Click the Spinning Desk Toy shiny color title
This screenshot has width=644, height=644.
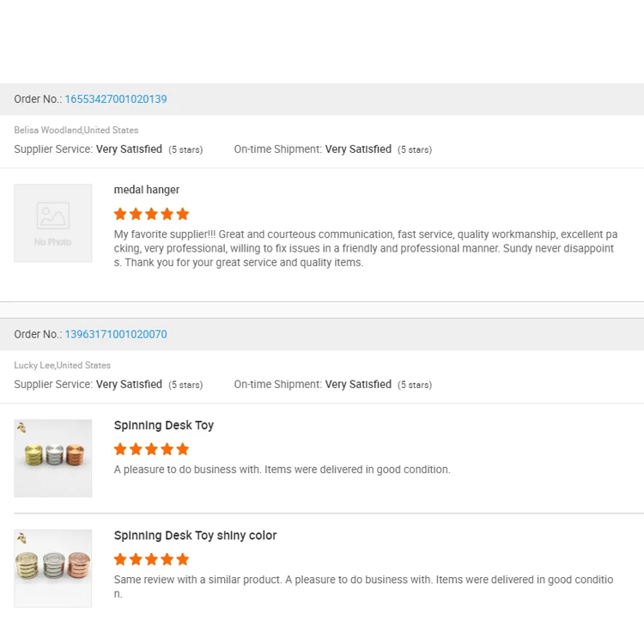pos(195,536)
